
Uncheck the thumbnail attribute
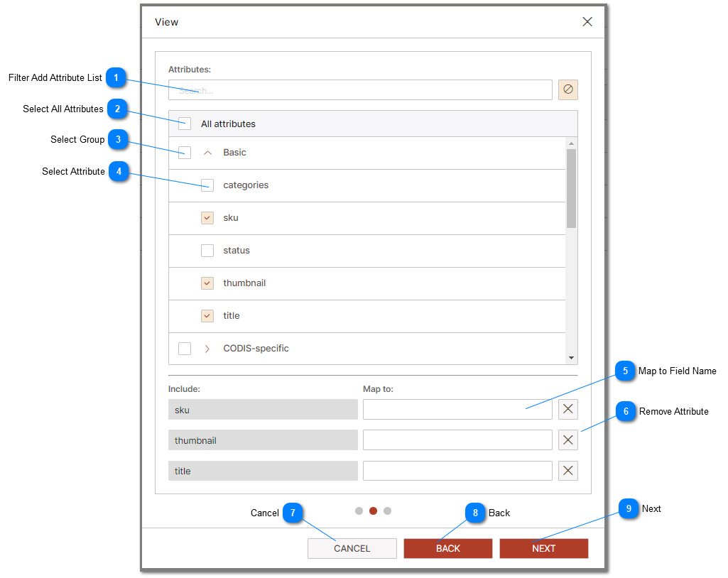coord(207,283)
